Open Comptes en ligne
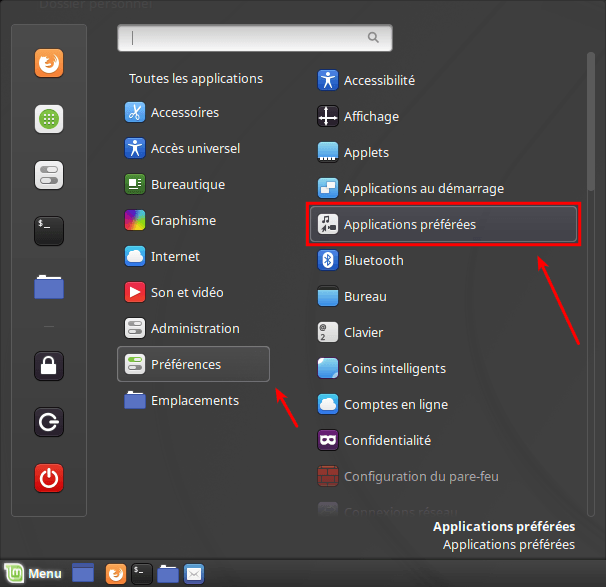This screenshot has height=587, width=606. click(x=443, y=404)
